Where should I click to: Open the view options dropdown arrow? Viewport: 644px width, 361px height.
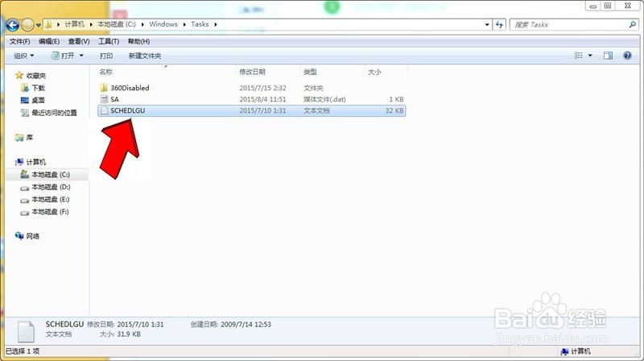pyautogui.click(x=590, y=56)
